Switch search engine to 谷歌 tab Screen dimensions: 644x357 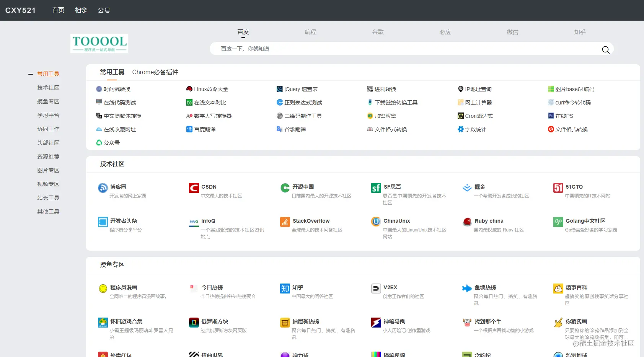378,32
